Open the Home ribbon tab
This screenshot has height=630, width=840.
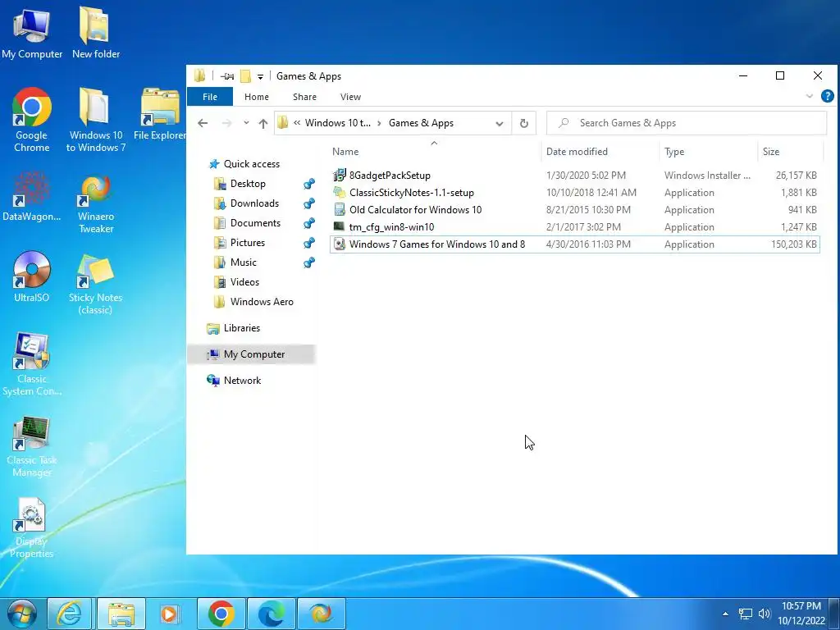pos(257,97)
